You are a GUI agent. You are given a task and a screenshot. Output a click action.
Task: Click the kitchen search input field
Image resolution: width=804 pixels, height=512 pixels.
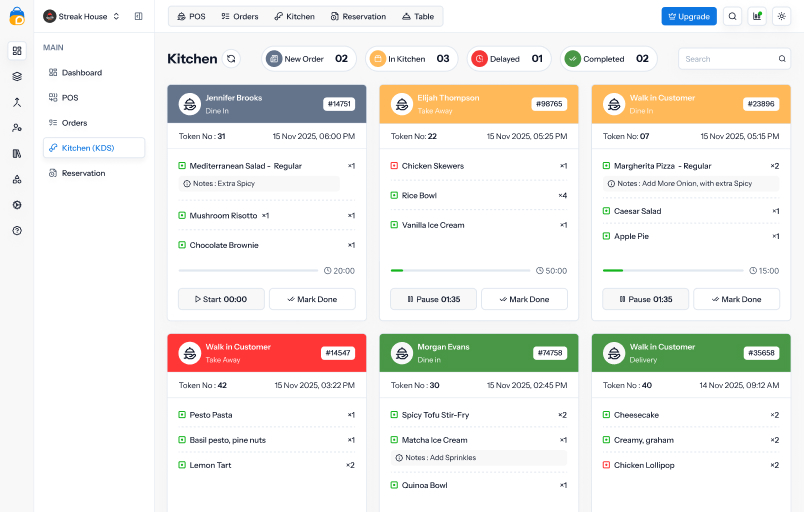[726, 59]
